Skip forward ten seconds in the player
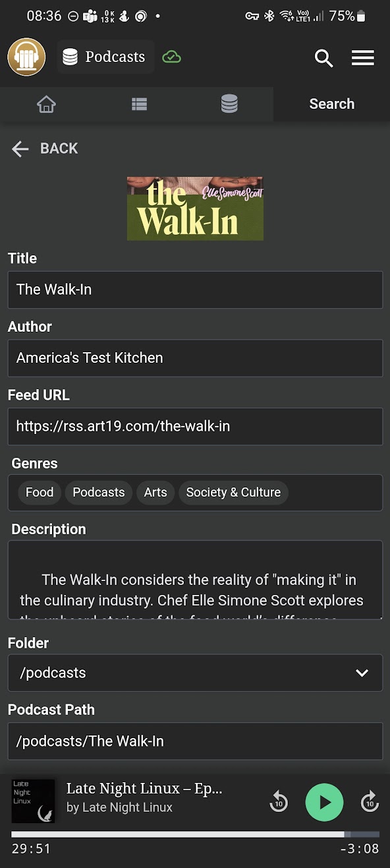This screenshot has width=390, height=868. pos(370,802)
